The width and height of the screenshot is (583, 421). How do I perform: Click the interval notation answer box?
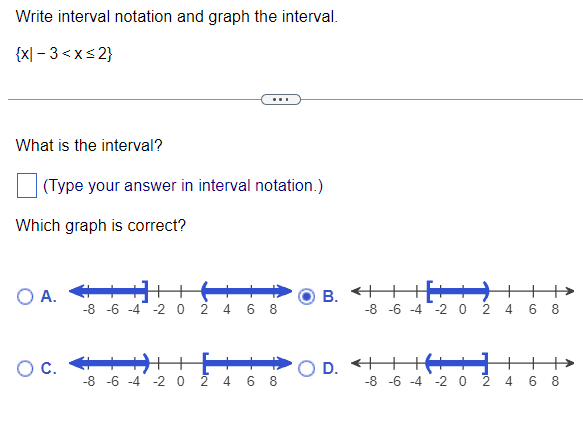[x=27, y=185]
